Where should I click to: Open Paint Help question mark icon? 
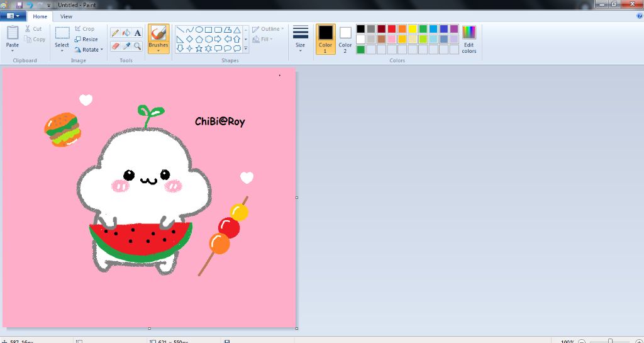(639, 16)
